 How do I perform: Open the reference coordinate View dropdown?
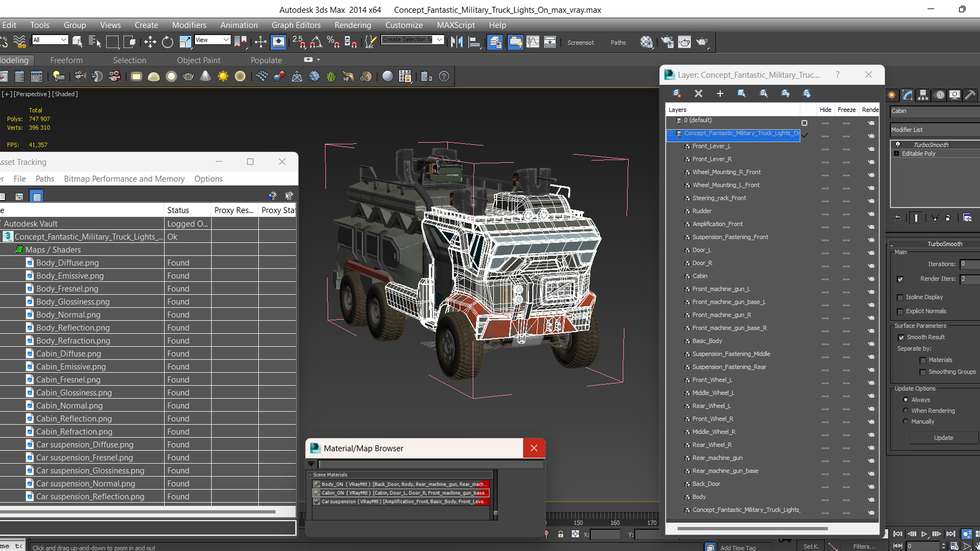tap(212, 40)
